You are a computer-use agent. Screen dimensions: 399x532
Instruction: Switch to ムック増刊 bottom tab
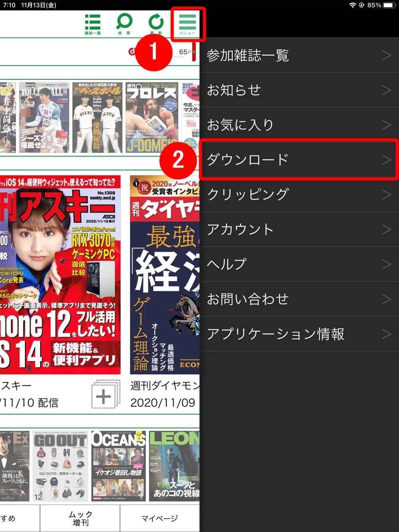(80, 518)
